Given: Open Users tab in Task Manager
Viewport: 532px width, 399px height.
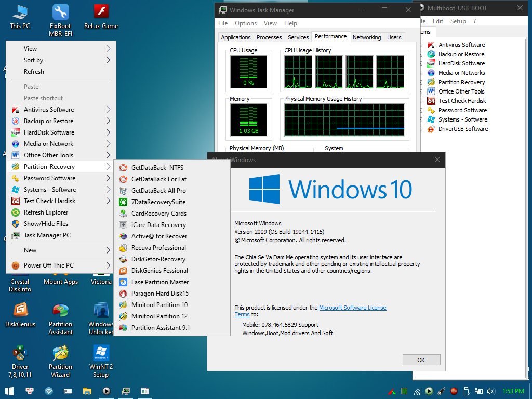Looking at the screenshot, I should point(394,37).
